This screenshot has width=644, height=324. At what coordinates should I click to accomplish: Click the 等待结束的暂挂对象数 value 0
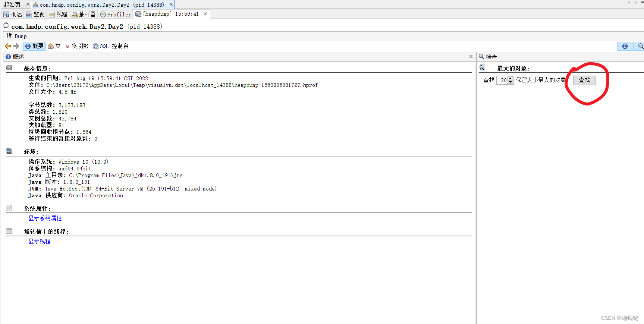(96, 139)
